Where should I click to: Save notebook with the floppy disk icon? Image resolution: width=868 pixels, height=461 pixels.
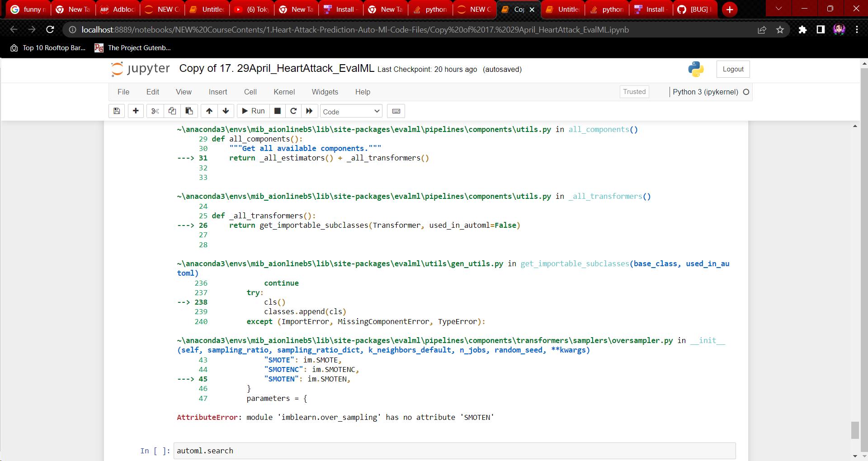[117, 111]
